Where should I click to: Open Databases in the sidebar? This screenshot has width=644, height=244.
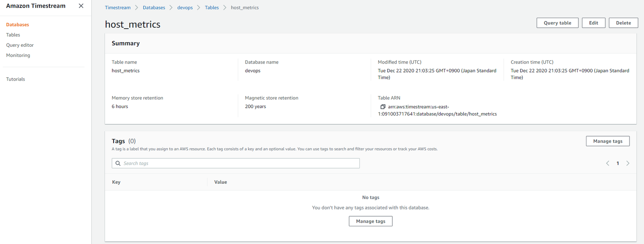18,25
